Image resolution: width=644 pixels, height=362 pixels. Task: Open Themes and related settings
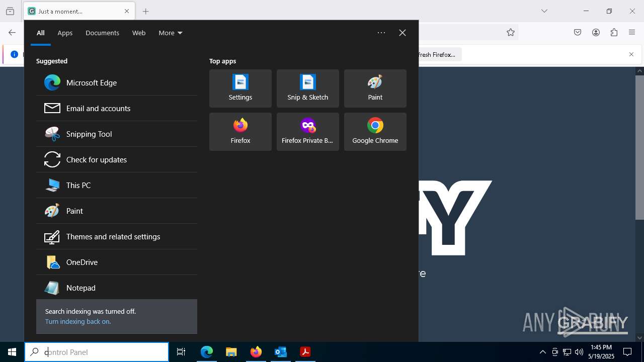(x=117, y=236)
